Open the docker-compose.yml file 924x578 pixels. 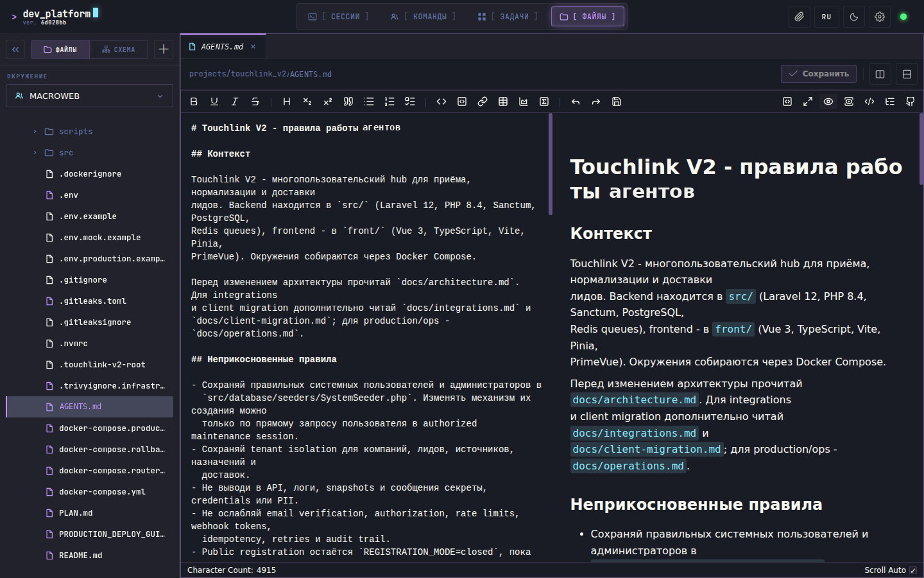click(90, 492)
